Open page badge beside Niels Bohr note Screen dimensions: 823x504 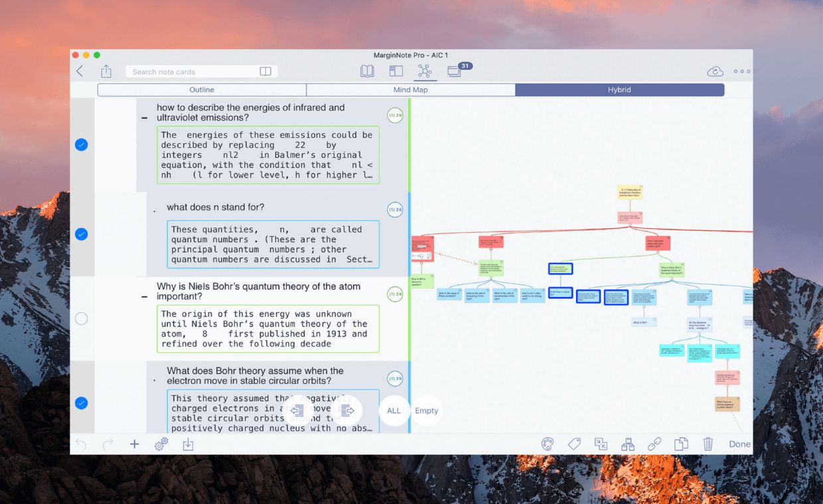click(x=395, y=294)
